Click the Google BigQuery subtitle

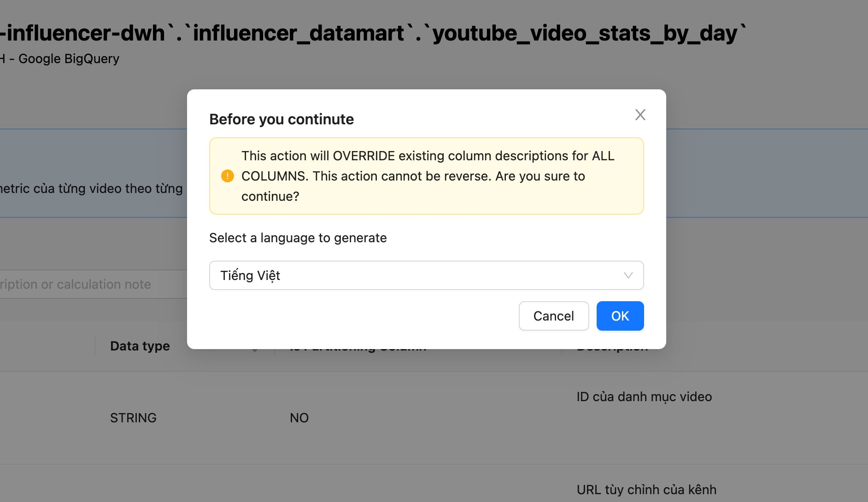pos(59,58)
